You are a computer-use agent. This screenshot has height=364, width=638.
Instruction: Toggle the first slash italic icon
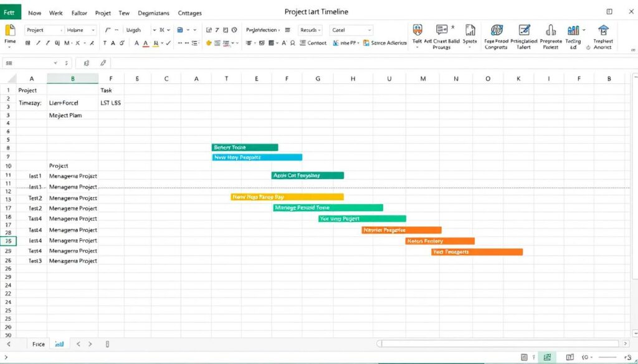pos(38,43)
